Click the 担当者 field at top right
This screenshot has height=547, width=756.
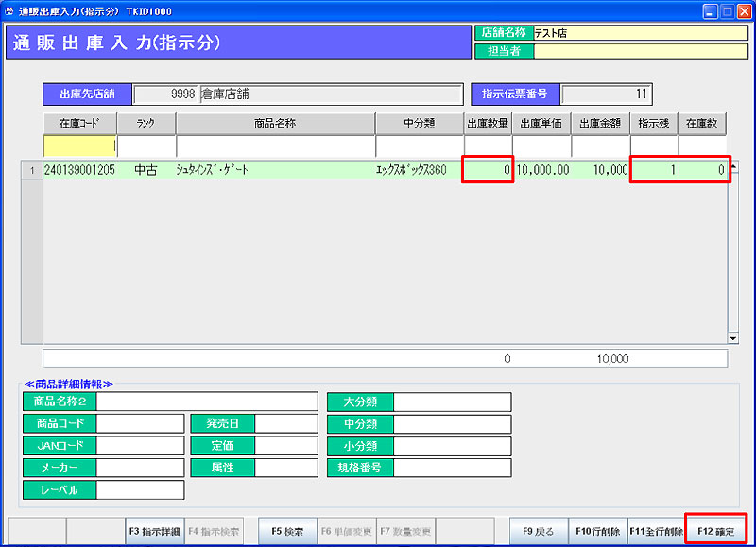point(640,51)
